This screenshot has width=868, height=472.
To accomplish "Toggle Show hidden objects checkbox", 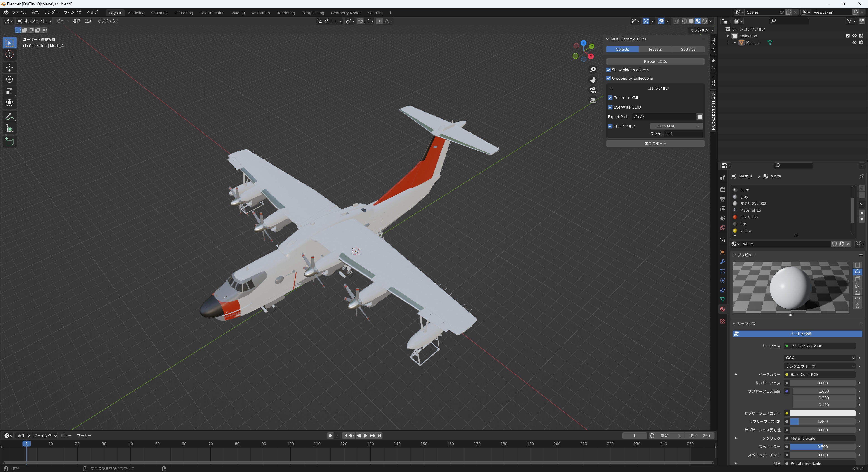I will 609,70.
